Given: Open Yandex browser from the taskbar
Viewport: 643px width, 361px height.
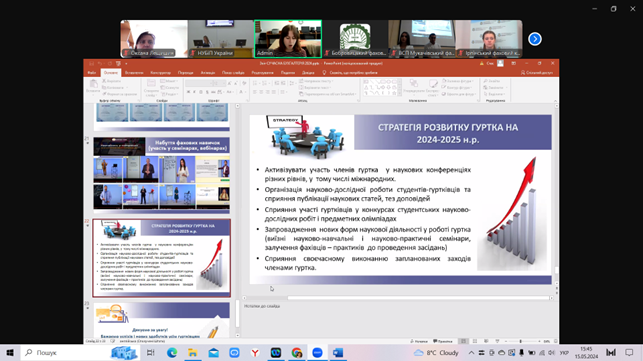Looking at the screenshot, I should [x=255, y=352].
